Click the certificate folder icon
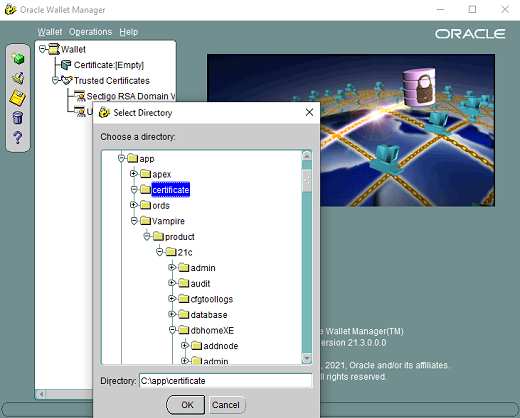Viewport: 520px width, 418px height. pos(145,189)
